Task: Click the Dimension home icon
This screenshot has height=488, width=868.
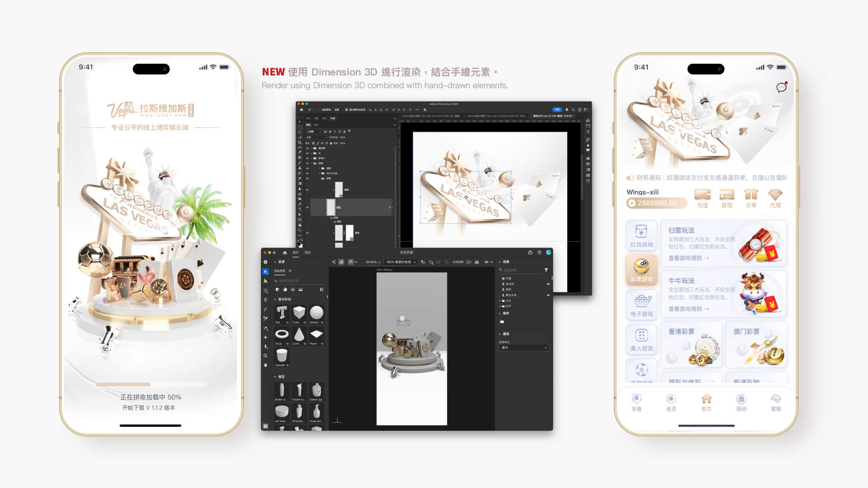Action: [x=285, y=253]
